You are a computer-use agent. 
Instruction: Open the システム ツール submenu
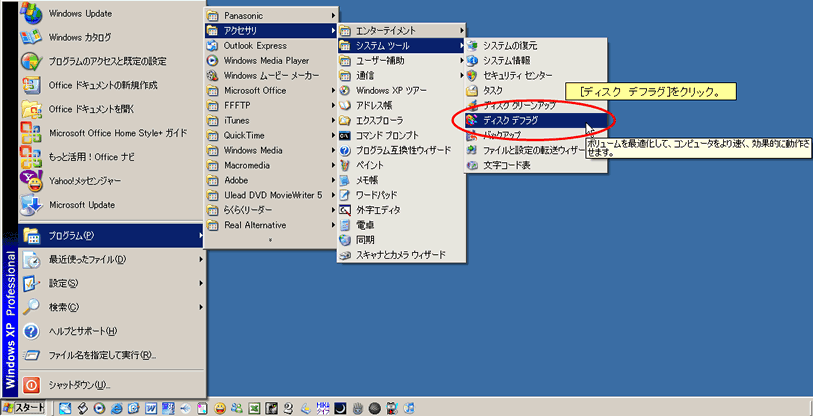point(401,46)
